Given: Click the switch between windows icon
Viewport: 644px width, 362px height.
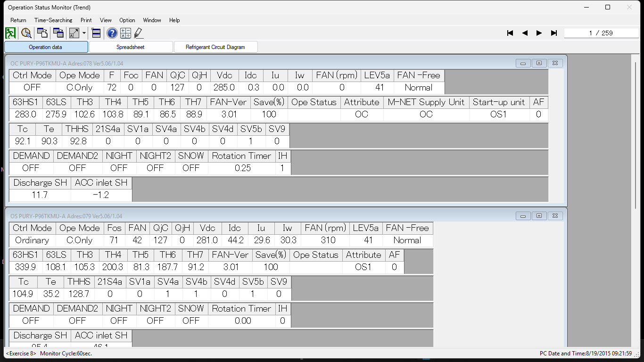Looking at the screenshot, I should (x=58, y=33).
